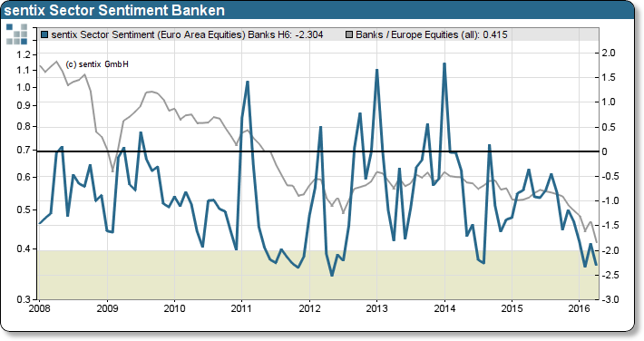Image resolution: width=644 pixels, height=341 pixels.
Task: Click the blue Banks H6 legend swatch
Action: [44, 35]
